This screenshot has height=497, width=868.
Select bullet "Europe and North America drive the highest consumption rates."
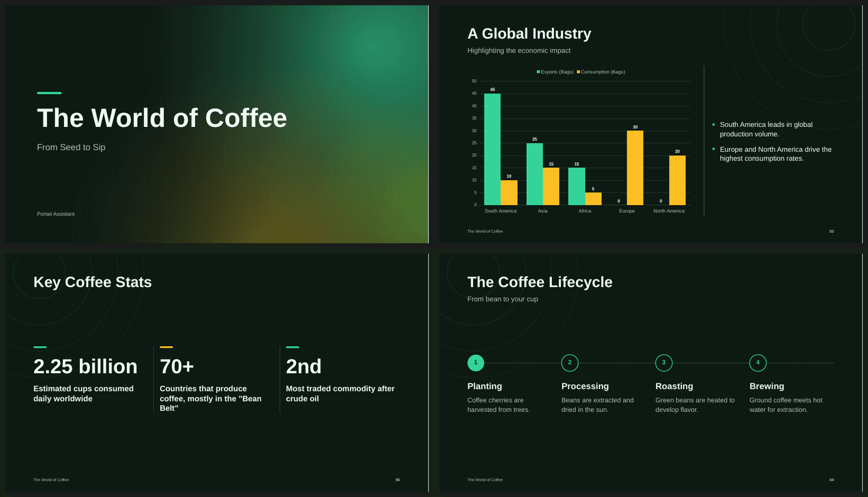(776, 154)
